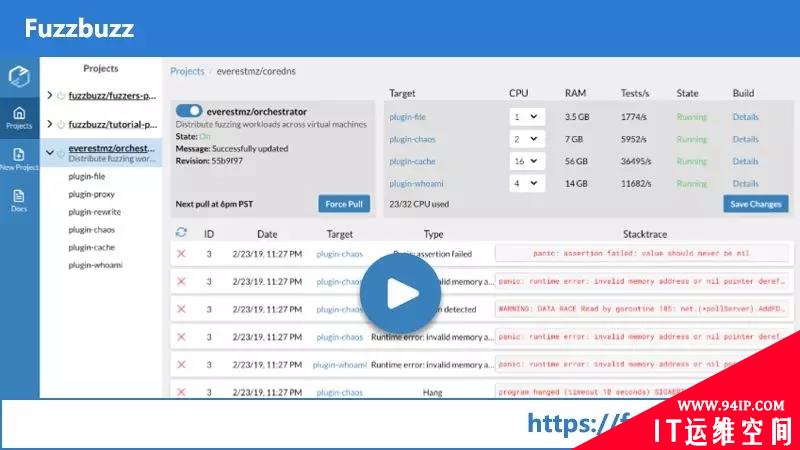Click the 'Next pull at 6pm PST' text
This screenshot has width=800, height=450.
click(x=214, y=204)
